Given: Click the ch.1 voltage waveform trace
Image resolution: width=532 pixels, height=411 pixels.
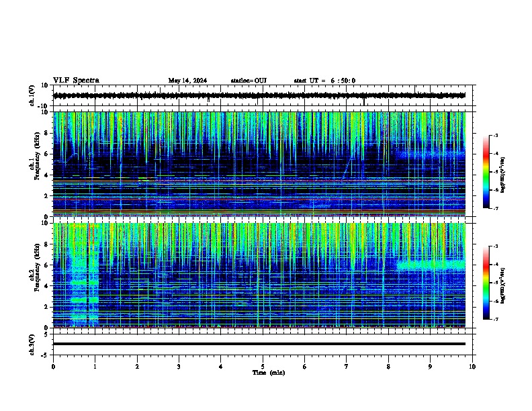Looking at the screenshot, I should pyautogui.click(x=259, y=95).
